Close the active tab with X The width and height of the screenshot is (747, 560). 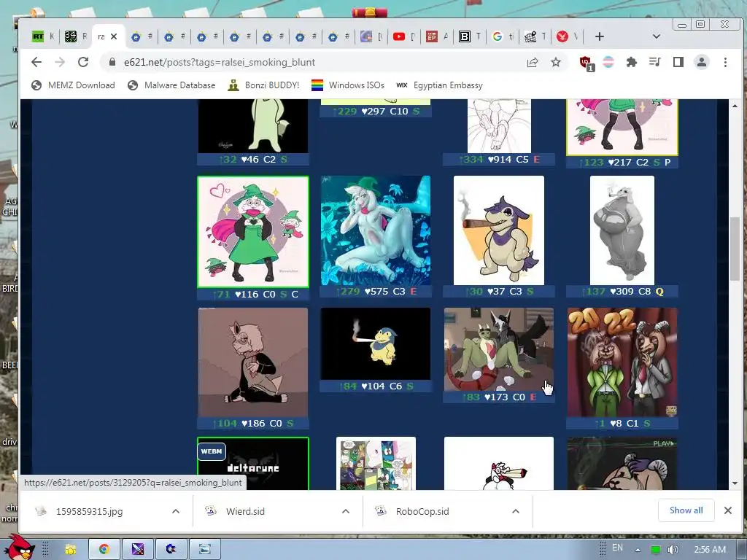pos(114,36)
